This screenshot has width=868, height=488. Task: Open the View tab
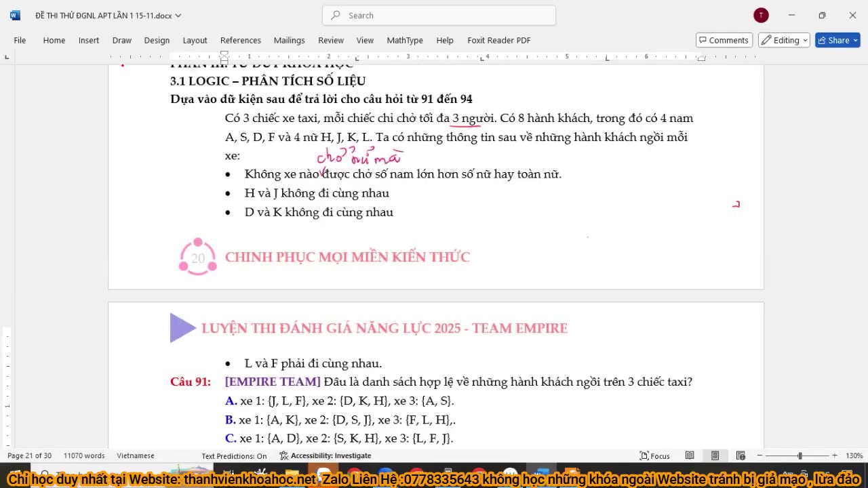365,40
